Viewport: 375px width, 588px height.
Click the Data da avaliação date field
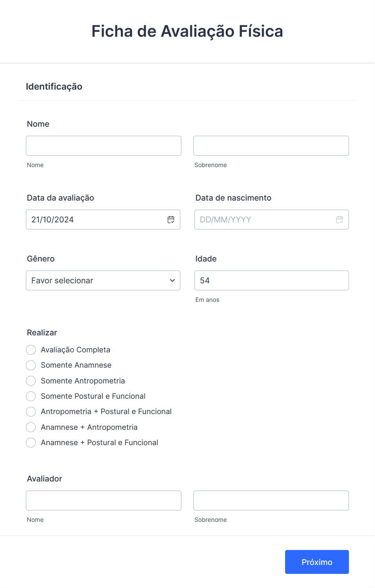click(x=103, y=220)
